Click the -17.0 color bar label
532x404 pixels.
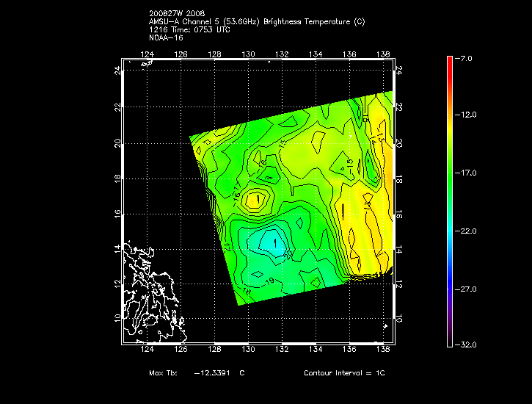point(467,173)
